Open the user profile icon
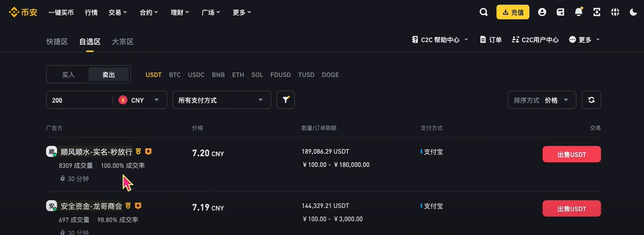The height and width of the screenshot is (235, 644). coord(542,12)
